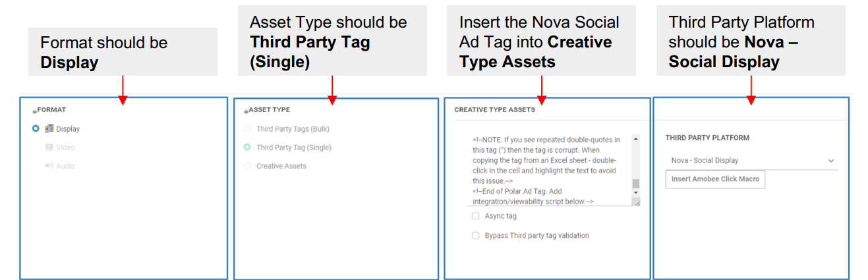This screenshot has height=280, width=868.
Task: Enable the Async tag checkbox
Action: coord(475,216)
